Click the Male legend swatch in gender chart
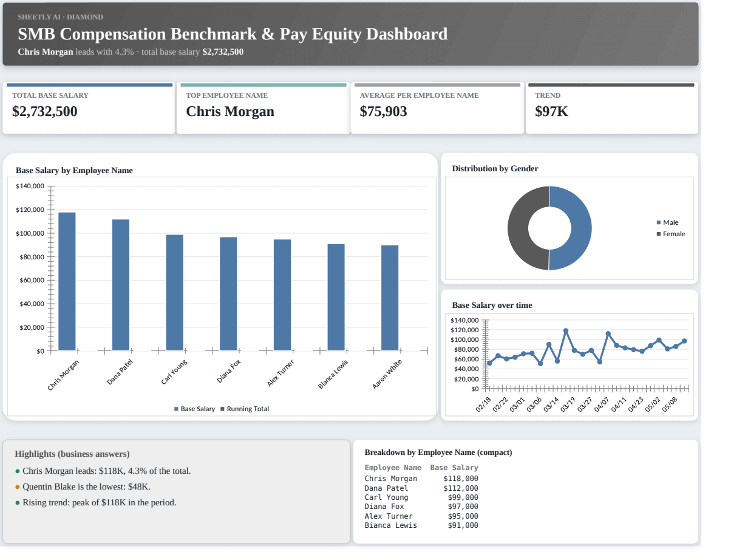Screen dimensions: 745x560 (659, 222)
